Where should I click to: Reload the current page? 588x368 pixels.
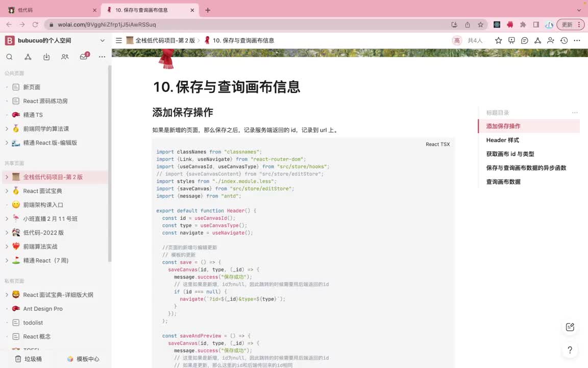35,25
